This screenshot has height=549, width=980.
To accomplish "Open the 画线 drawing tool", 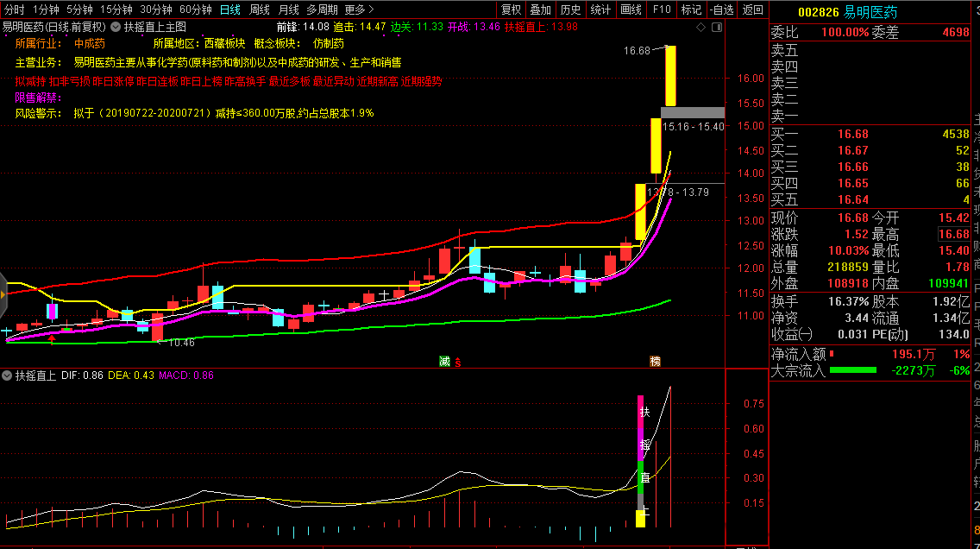I will [x=631, y=9].
